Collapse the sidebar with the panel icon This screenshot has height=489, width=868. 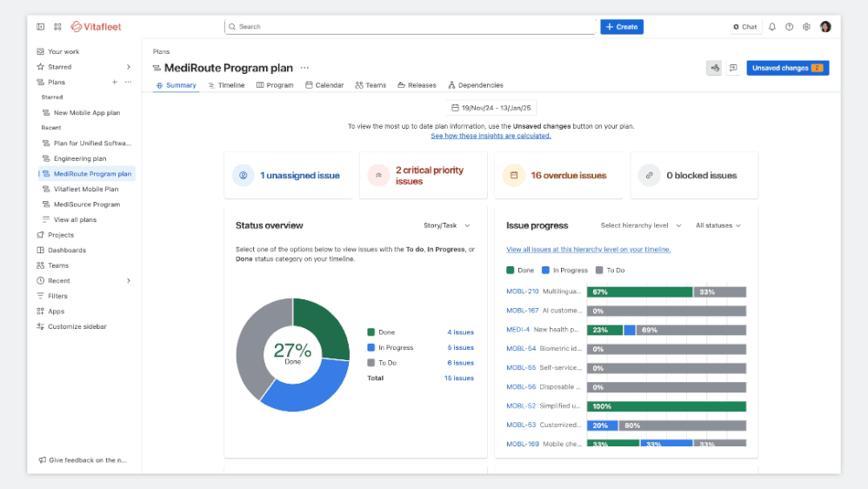coord(40,27)
